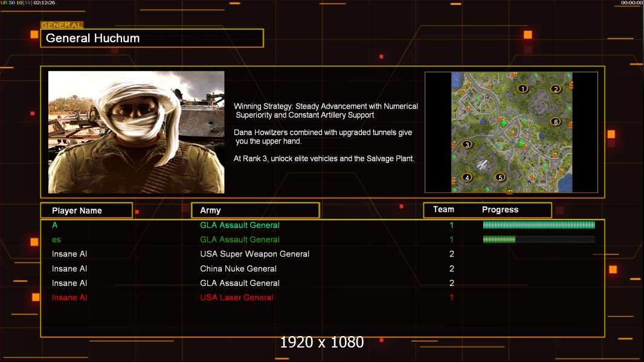The width and height of the screenshot is (644, 362).
Task: Select Insane AI in the China Nuke row
Action: (x=69, y=268)
